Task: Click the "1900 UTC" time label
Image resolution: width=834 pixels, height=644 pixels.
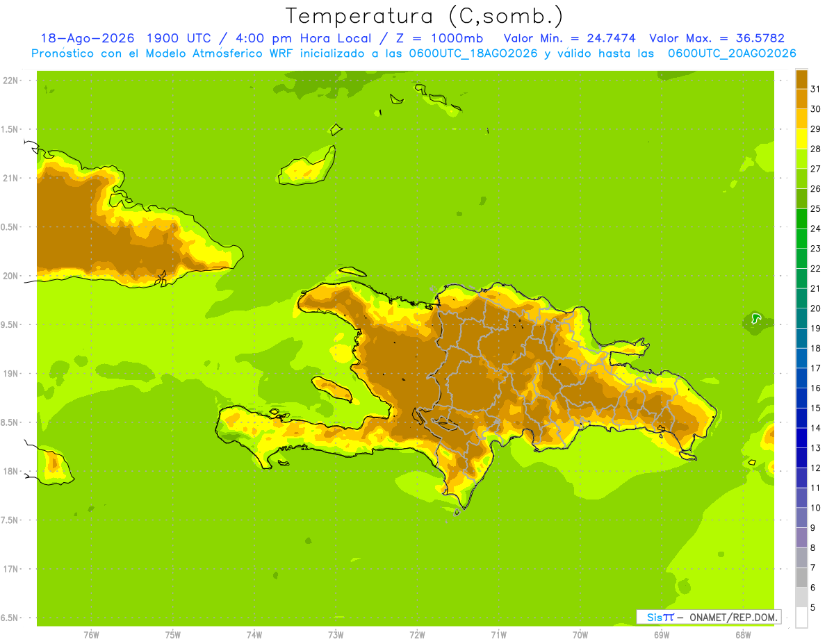Action: point(178,38)
